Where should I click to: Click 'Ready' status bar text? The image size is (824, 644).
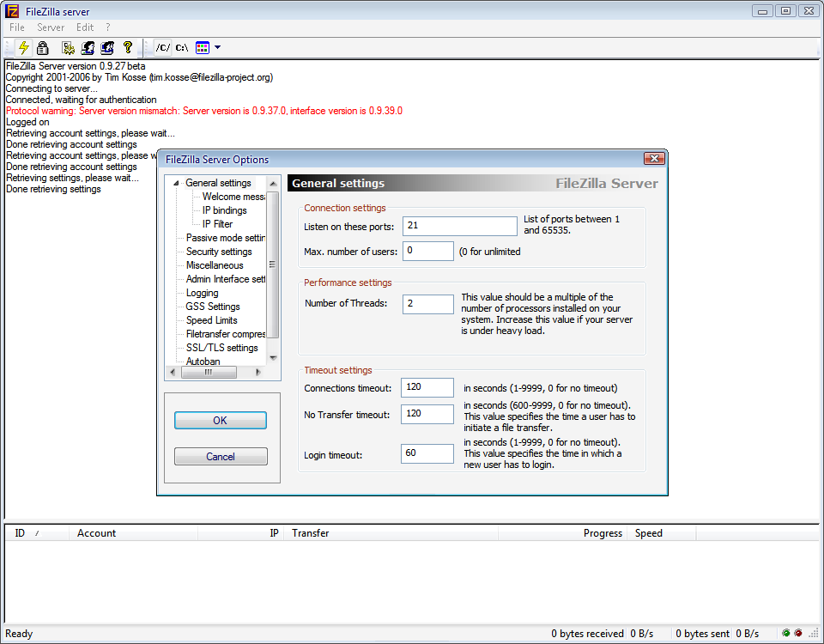[x=19, y=634]
